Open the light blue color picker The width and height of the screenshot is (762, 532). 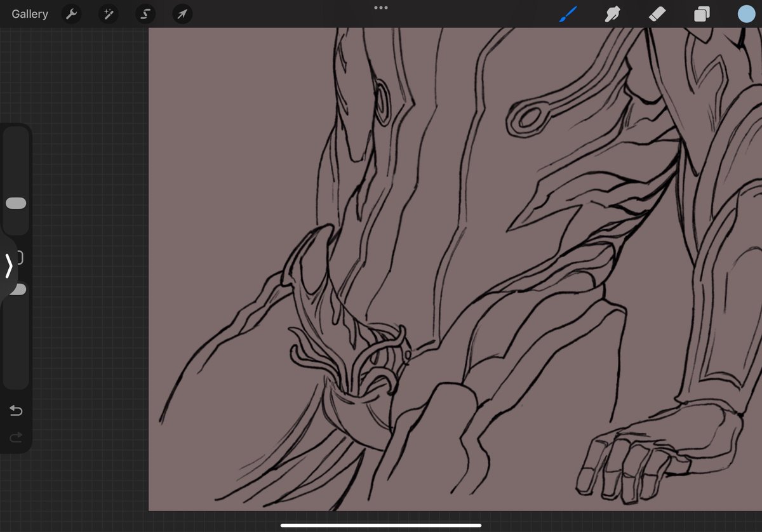pyautogui.click(x=746, y=14)
